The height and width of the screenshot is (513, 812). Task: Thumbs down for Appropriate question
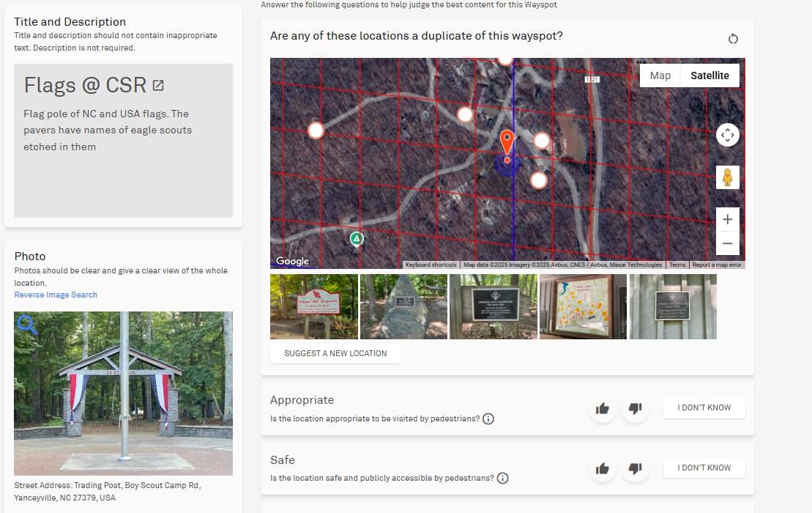click(x=636, y=408)
